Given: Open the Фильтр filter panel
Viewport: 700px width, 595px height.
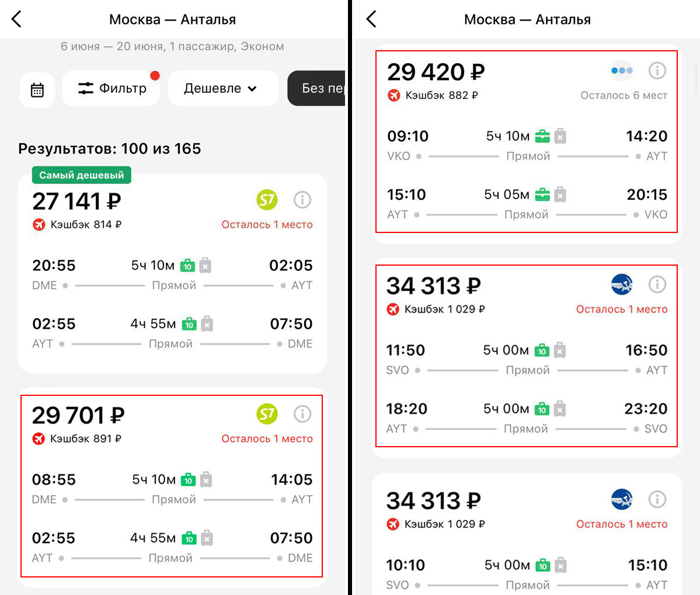Looking at the screenshot, I should pyautogui.click(x=111, y=88).
